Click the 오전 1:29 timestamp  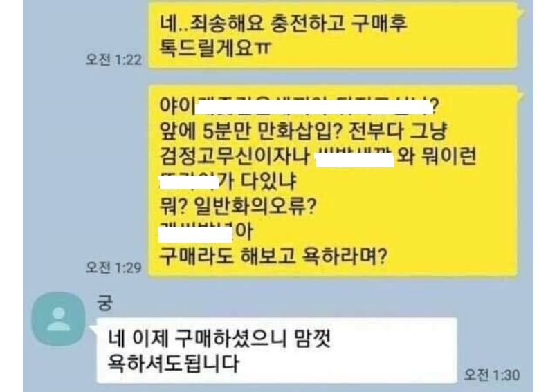click(x=113, y=268)
